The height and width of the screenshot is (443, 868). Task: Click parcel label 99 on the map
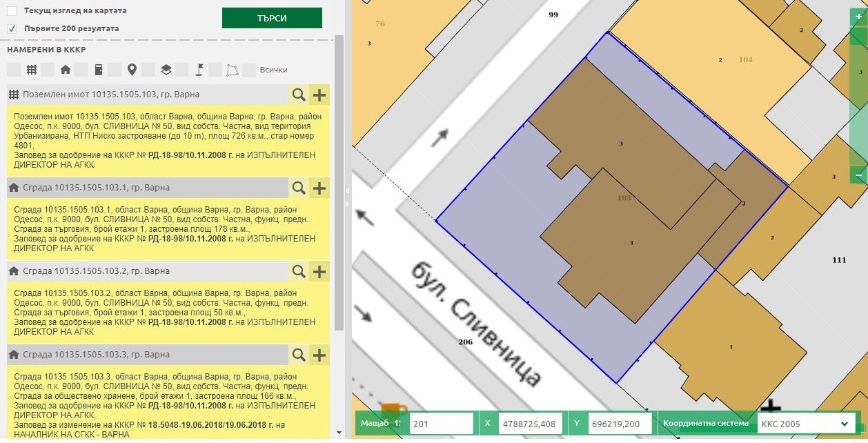(553, 14)
